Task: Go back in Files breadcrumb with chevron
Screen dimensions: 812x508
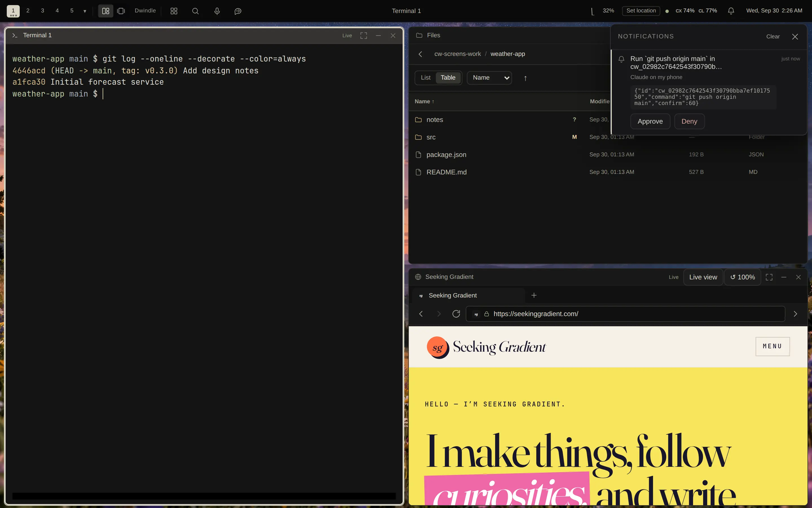Action: pos(420,54)
